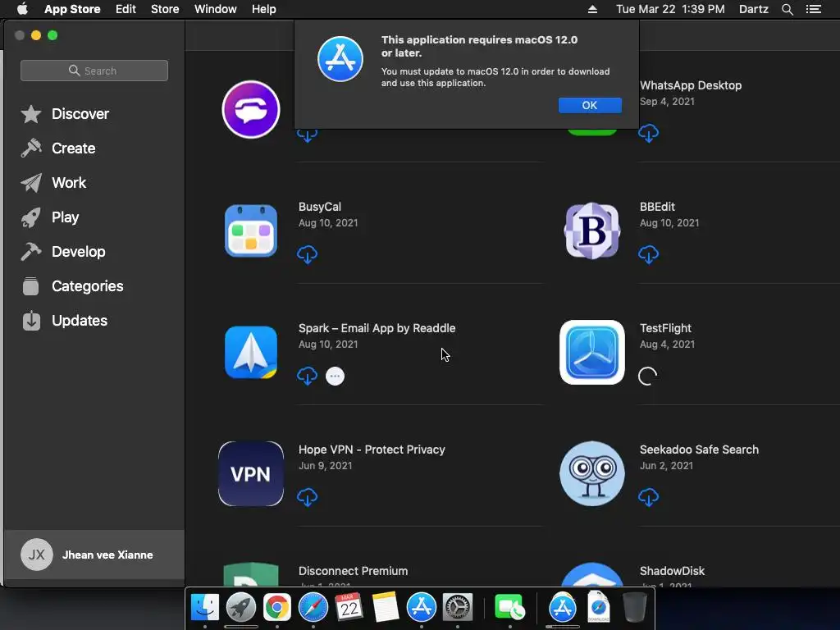Click the ShadowDisk app name
The width and height of the screenshot is (840, 630).
pos(673,571)
